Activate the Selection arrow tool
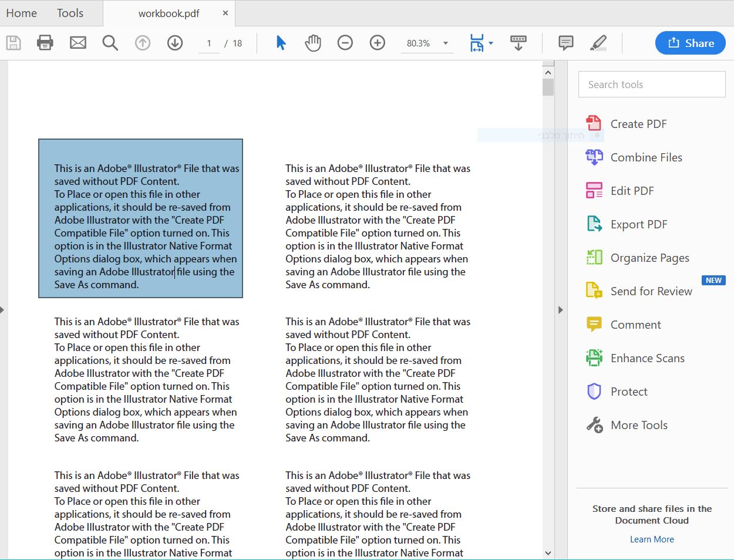 coord(281,43)
